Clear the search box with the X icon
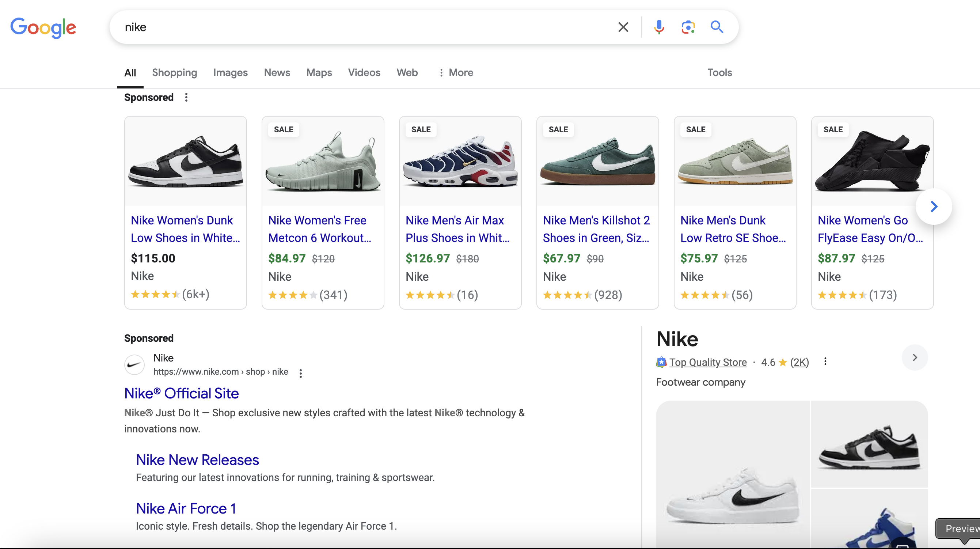980x549 pixels. (623, 27)
